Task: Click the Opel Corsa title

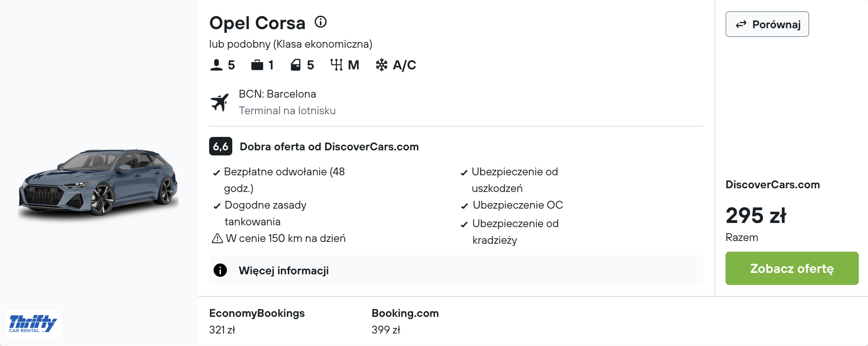Action: click(x=257, y=23)
